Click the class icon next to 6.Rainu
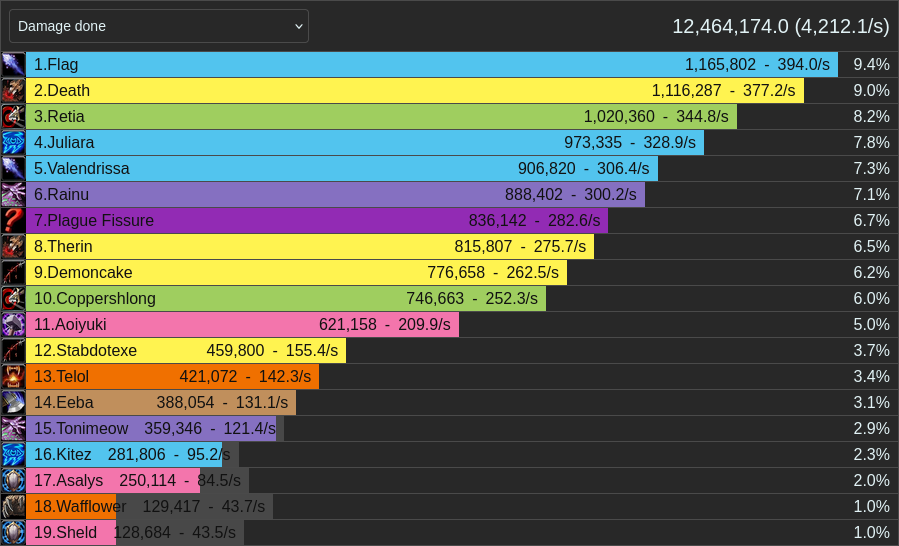Viewport: 899px width, 546px height. tap(13, 194)
